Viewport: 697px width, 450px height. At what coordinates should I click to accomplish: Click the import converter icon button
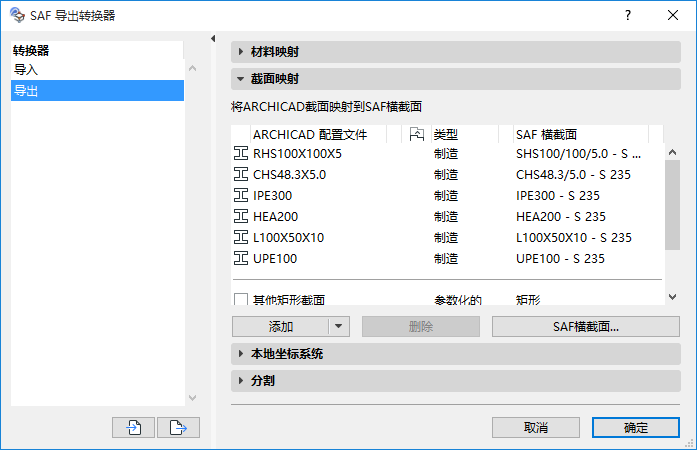pos(133,427)
